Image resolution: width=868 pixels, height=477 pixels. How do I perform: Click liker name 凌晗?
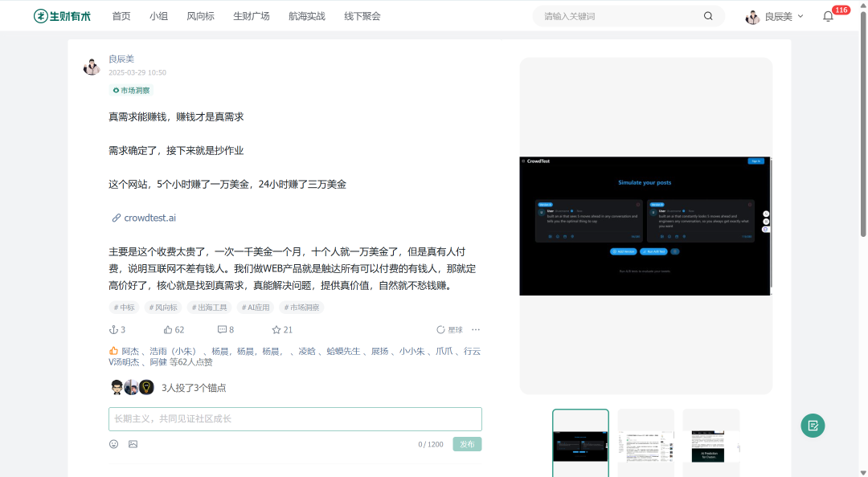[x=307, y=352]
